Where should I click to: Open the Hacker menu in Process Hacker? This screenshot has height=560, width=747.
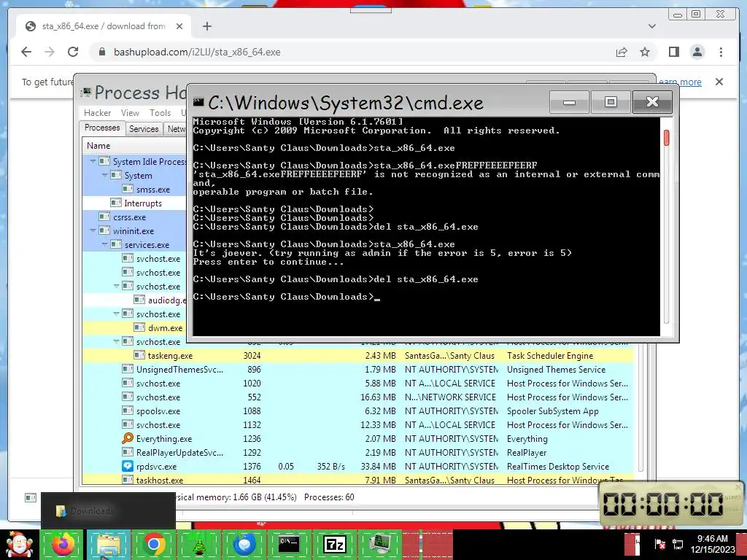click(97, 113)
